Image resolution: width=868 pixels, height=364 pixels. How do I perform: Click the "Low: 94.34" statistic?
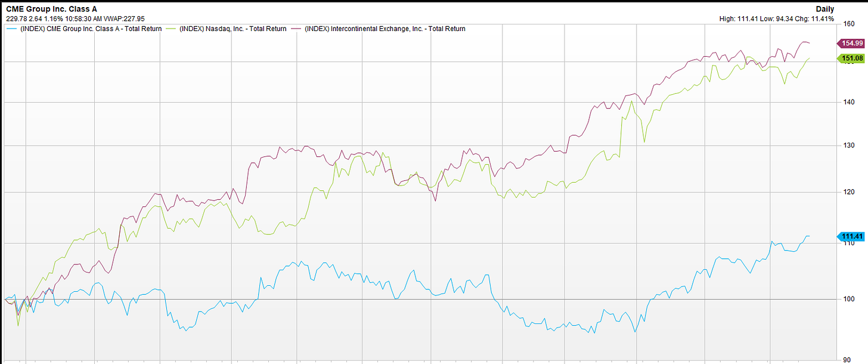(778, 18)
